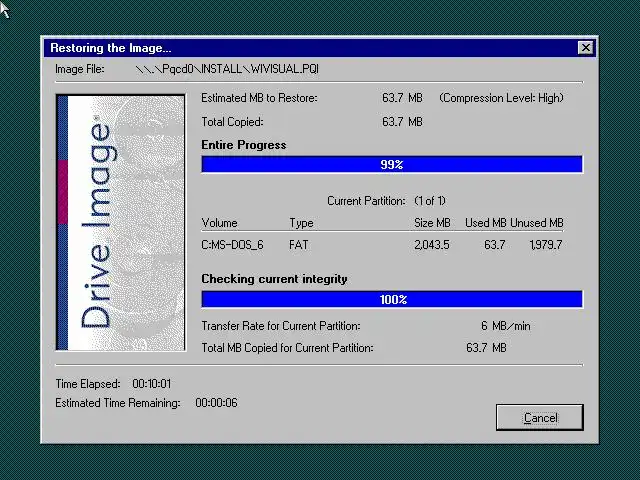Select the C:MS-DOS_6 volume cell
The width and height of the screenshot is (640, 480).
(x=232, y=245)
